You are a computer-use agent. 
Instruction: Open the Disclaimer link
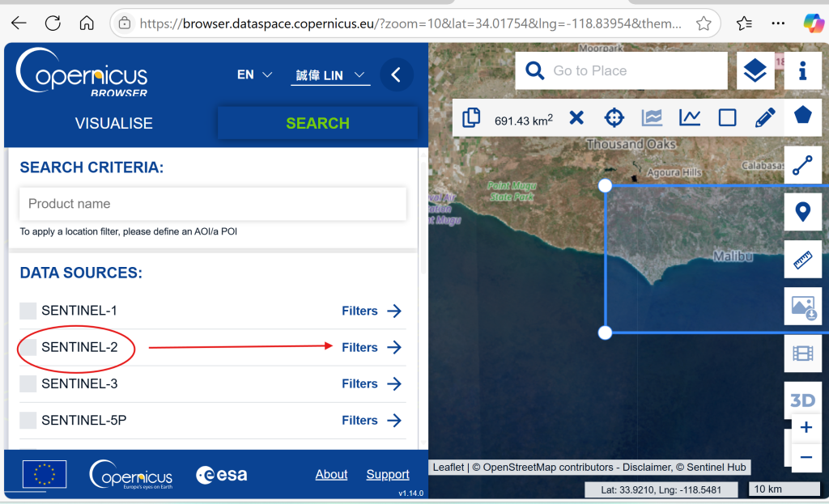(646, 467)
